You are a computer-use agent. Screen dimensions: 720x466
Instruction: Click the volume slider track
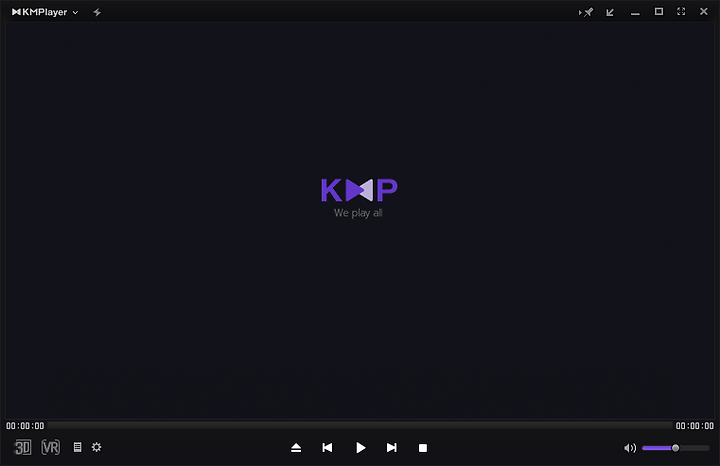tap(675, 448)
